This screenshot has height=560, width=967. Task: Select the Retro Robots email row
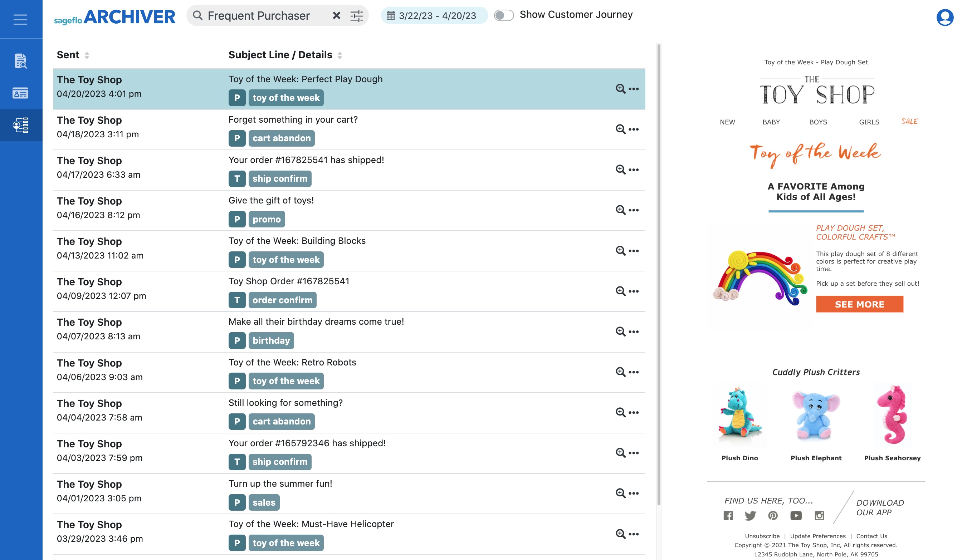345,372
